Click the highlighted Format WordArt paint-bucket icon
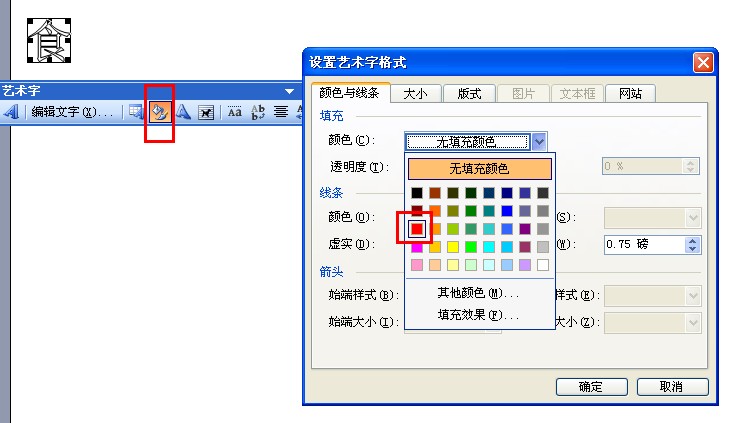The height and width of the screenshot is (423, 747). [x=160, y=112]
